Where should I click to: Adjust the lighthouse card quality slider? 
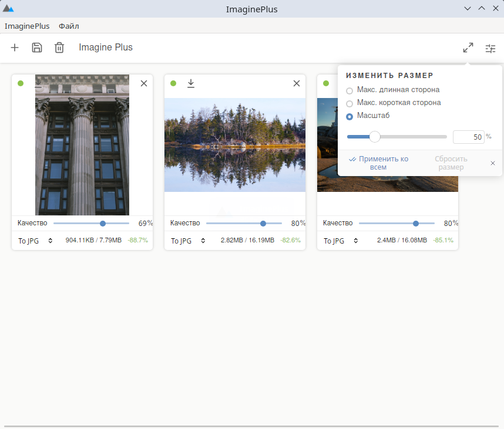(397, 224)
